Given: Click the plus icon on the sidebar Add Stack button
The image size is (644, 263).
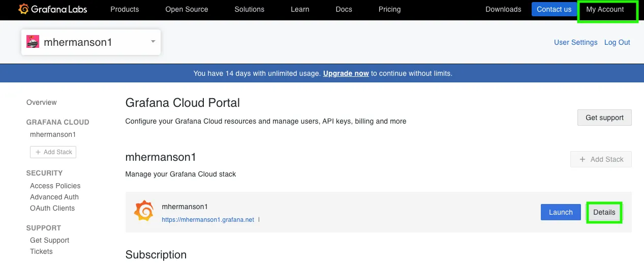Looking at the screenshot, I should click(x=38, y=152).
